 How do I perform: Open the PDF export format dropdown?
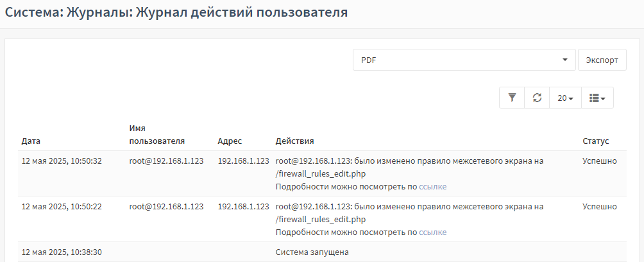(464, 60)
